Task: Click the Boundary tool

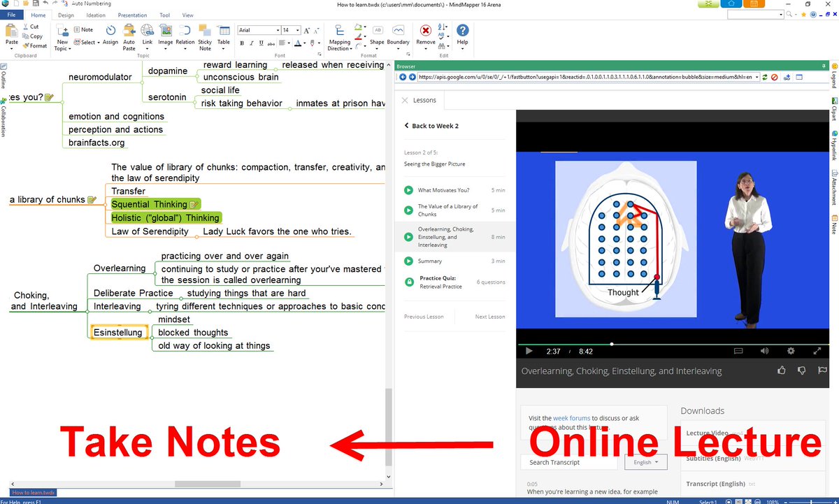Action: tap(399, 36)
